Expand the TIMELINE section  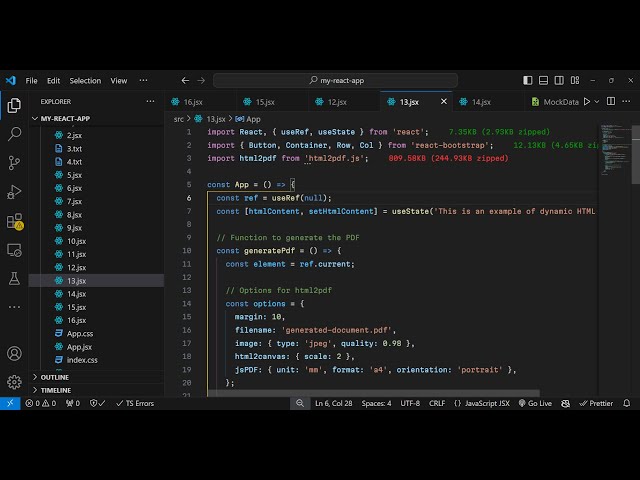55,390
